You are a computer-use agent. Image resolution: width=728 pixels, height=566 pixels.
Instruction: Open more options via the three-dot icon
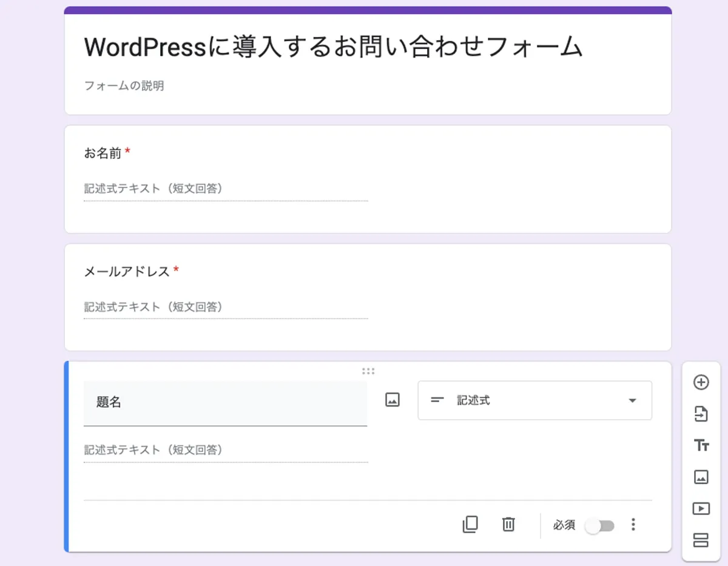[633, 524]
